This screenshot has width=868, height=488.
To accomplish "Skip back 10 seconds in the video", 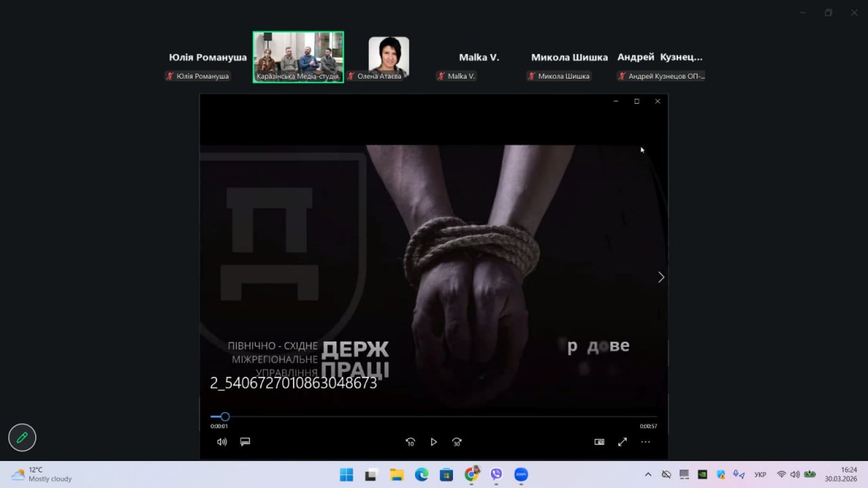I will (410, 442).
